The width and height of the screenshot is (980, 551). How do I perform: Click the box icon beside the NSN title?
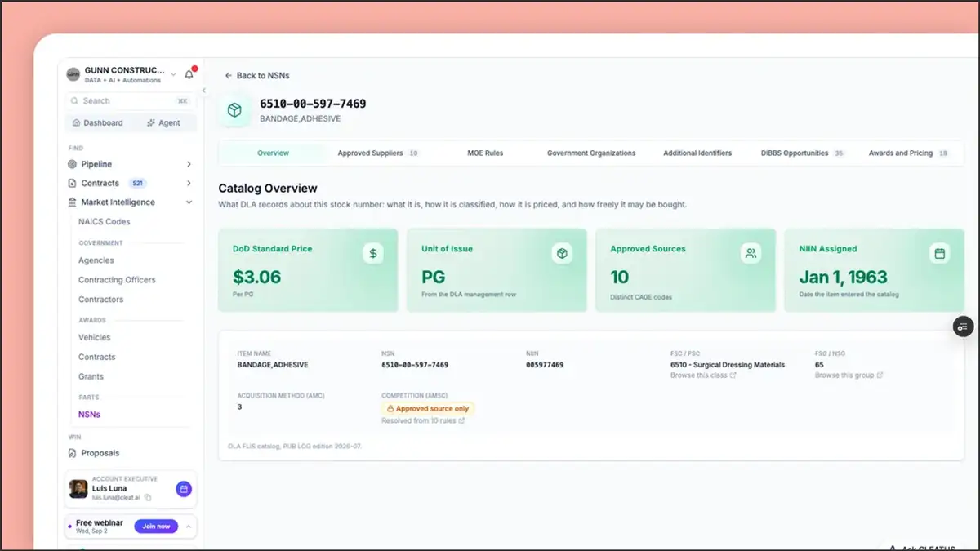point(234,110)
